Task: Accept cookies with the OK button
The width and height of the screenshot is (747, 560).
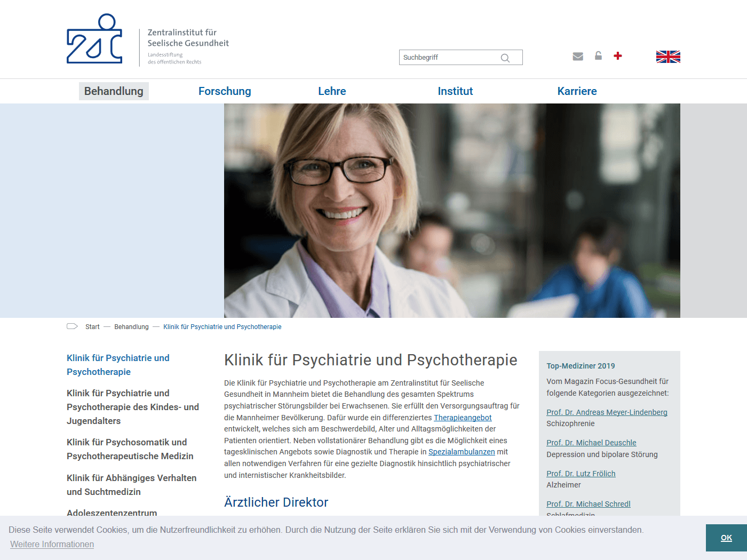Action: [726, 538]
